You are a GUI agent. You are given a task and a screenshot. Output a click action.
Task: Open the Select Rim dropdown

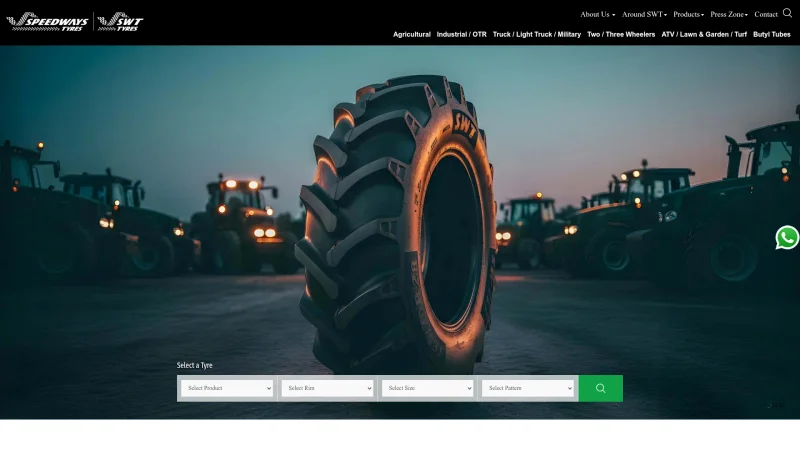tap(327, 388)
